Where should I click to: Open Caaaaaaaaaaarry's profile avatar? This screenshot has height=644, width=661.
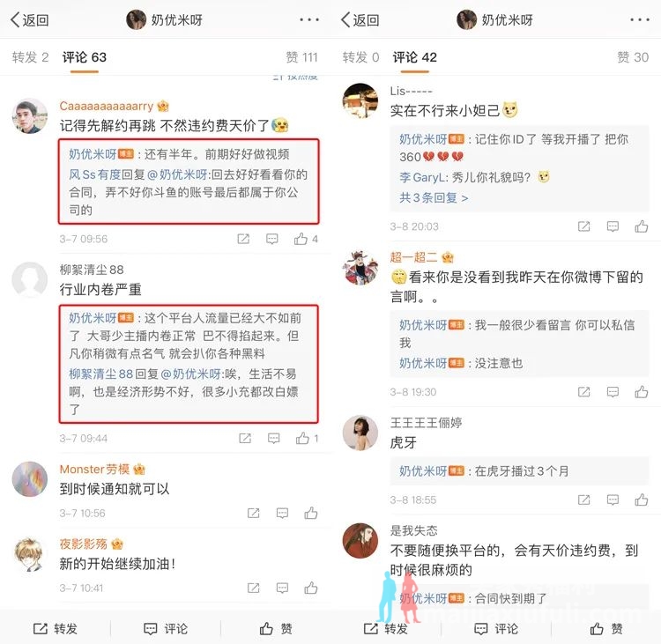coord(29,116)
